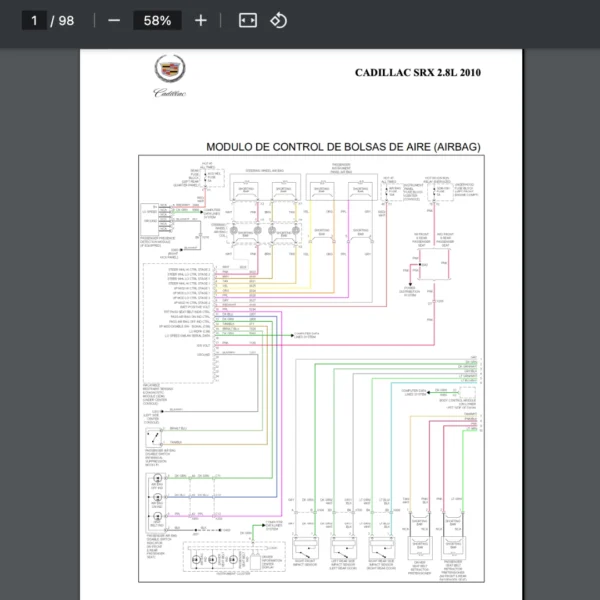Click the Cadillac crest logo
600x600 pixels.
coord(168,68)
